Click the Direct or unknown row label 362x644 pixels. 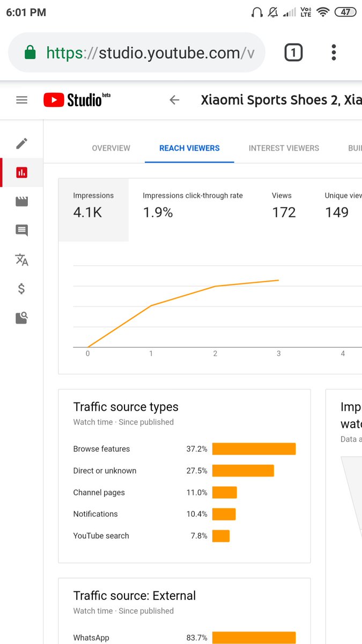point(105,471)
